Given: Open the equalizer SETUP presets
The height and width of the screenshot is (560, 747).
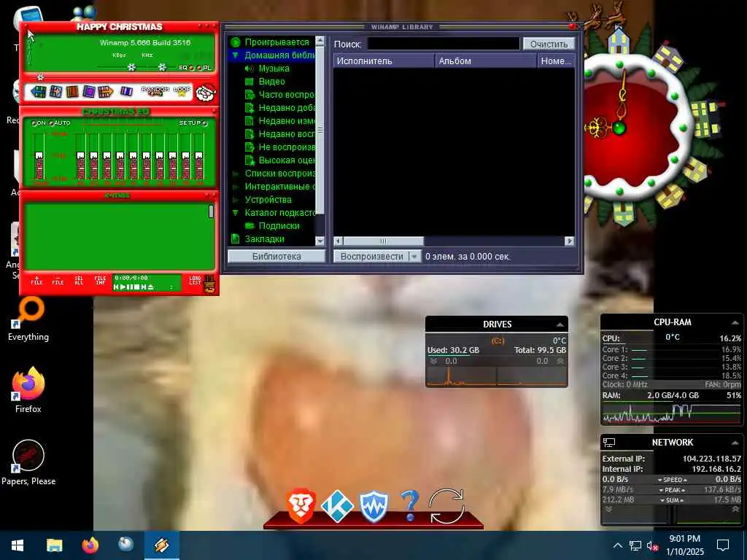Looking at the screenshot, I should click(193, 122).
